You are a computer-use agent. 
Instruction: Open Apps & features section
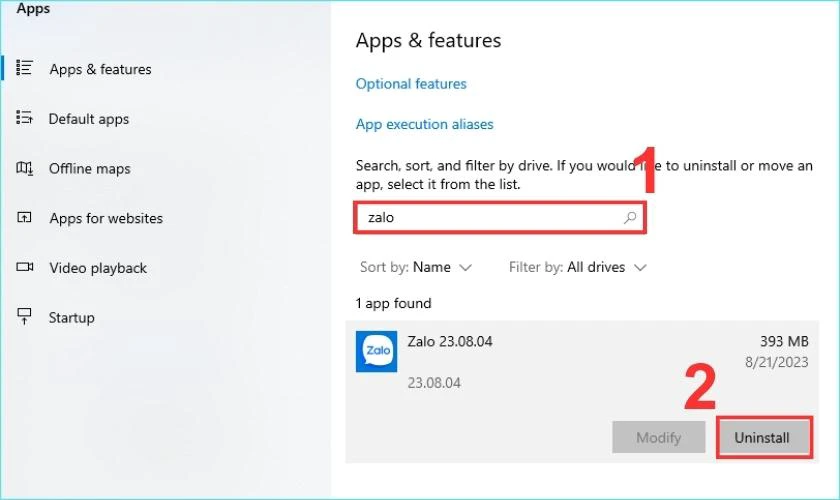pyautogui.click(x=100, y=69)
